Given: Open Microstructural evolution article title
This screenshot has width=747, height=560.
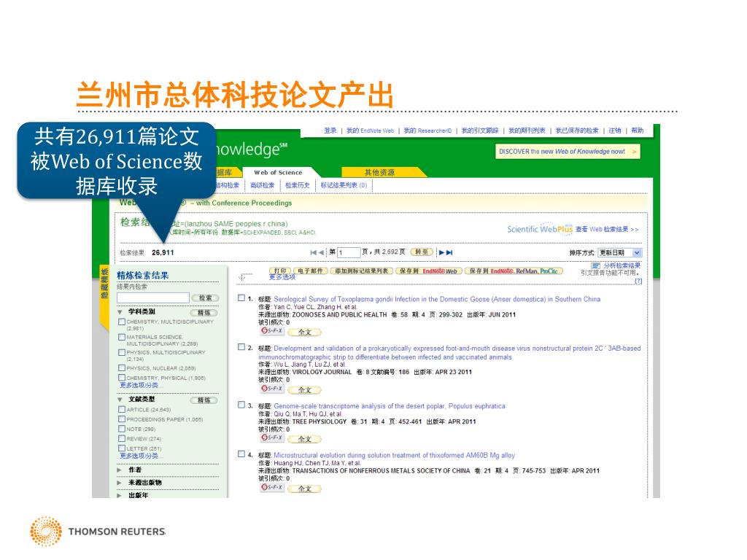Looking at the screenshot, I should (x=395, y=455).
